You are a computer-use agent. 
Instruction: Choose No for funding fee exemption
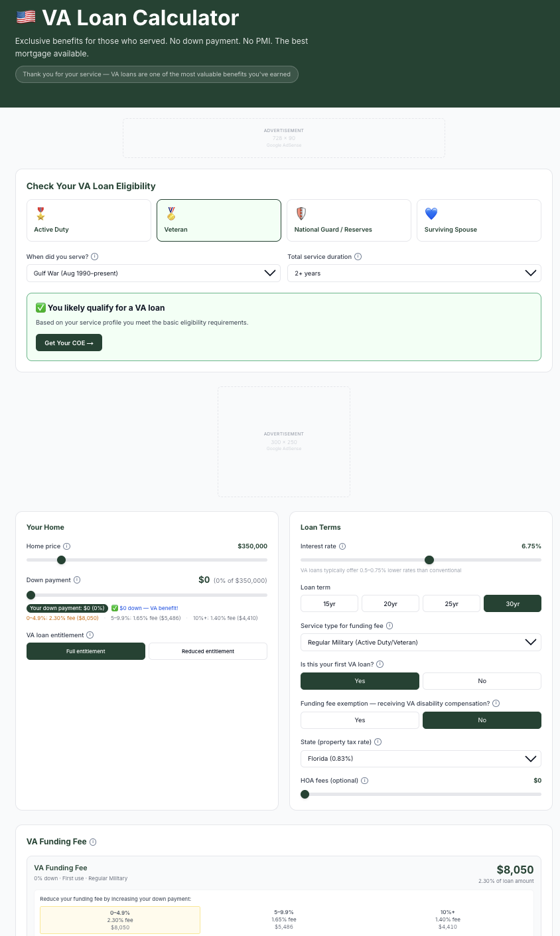pyautogui.click(x=482, y=720)
